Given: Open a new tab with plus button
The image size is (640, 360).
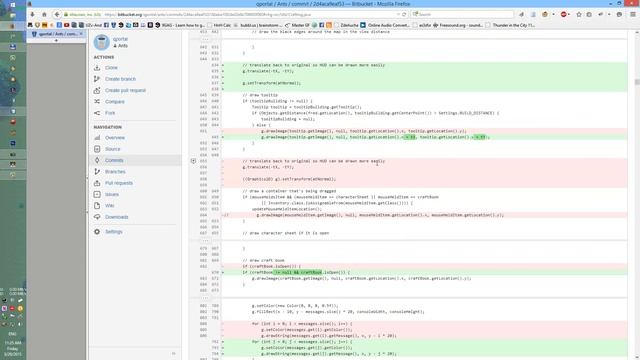Looking at the screenshot, I should (x=56, y=40).
